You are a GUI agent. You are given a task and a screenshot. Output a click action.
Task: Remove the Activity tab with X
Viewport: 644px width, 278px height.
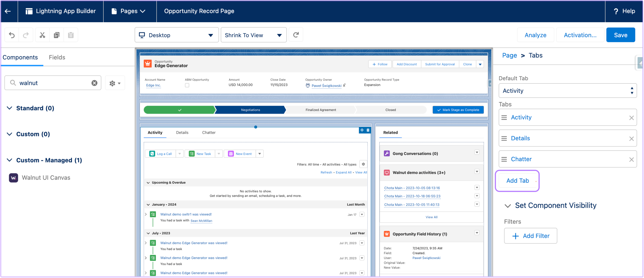point(631,117)
